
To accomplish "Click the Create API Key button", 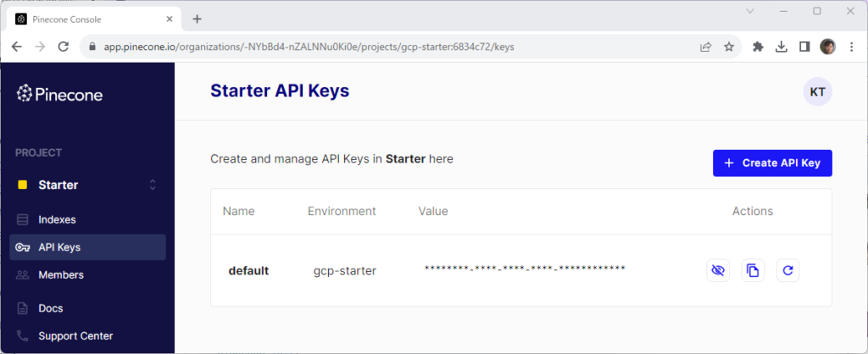I will [772, 163].
